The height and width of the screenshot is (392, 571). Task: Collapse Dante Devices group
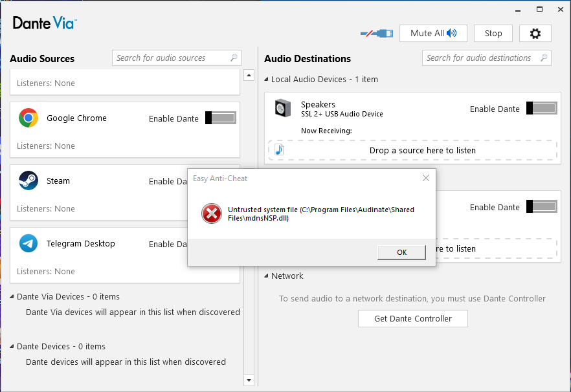click(12, 346)
